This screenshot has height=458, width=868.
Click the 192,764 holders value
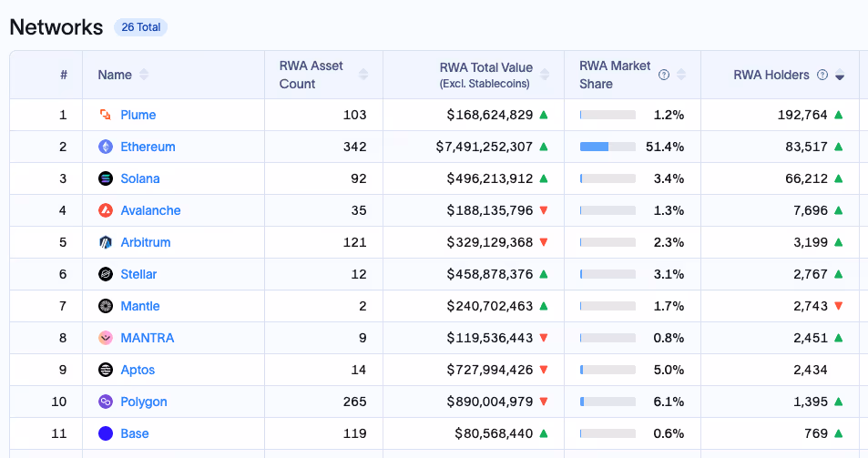point(802,115)
